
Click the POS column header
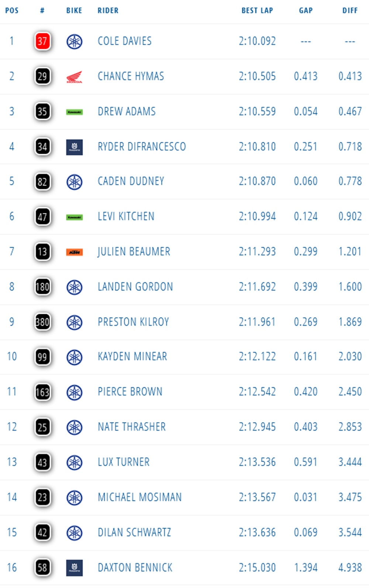12,10
